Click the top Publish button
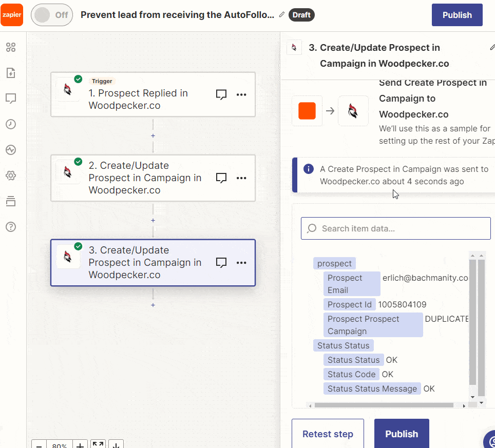This screenshot has height=448, width=495. 457,15
